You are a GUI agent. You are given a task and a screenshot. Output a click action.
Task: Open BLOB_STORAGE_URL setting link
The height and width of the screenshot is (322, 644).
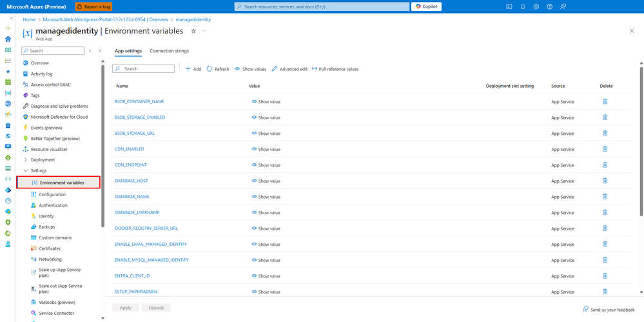135,133
